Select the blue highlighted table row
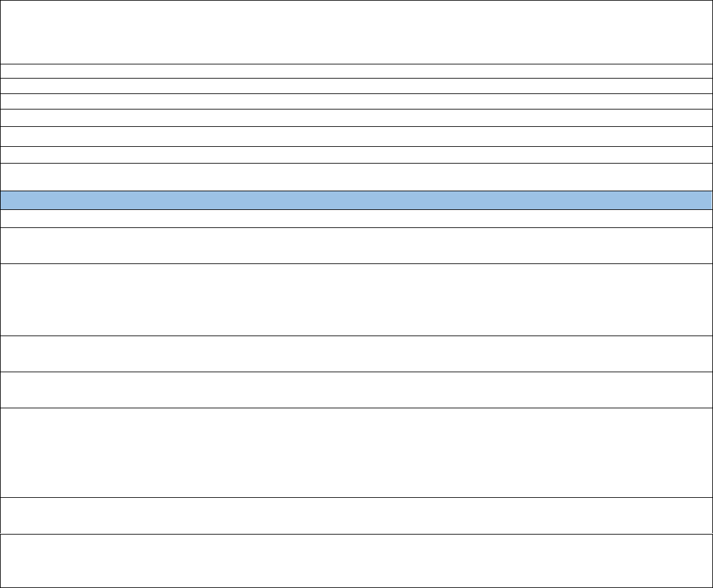The height and width of the screenshot is (588, 713). (356, 200)
